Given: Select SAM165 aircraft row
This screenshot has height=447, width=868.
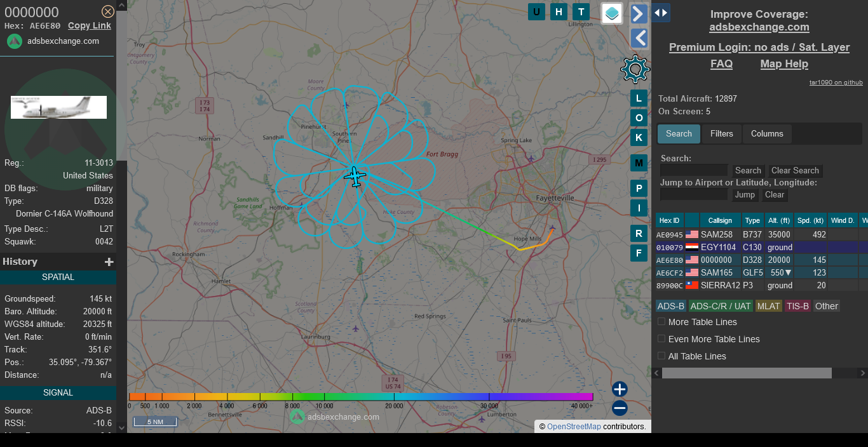Looking at the screenshot, I should click(761, 272).
